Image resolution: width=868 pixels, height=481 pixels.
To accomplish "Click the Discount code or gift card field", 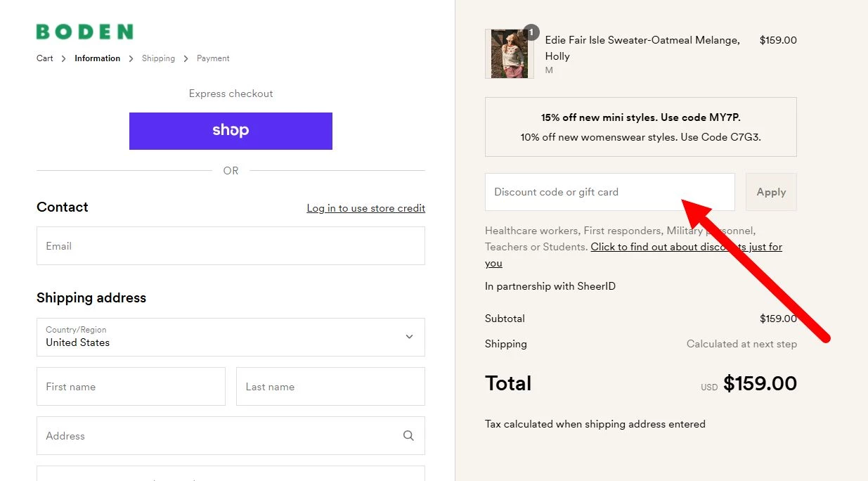I will pyautogui.click(x=610, y=192).
